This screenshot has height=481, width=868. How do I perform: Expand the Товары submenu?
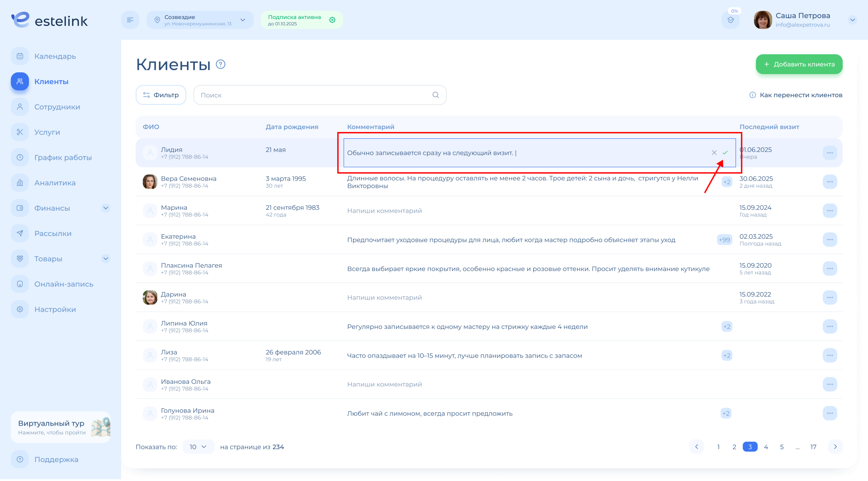tap(106, 258)
